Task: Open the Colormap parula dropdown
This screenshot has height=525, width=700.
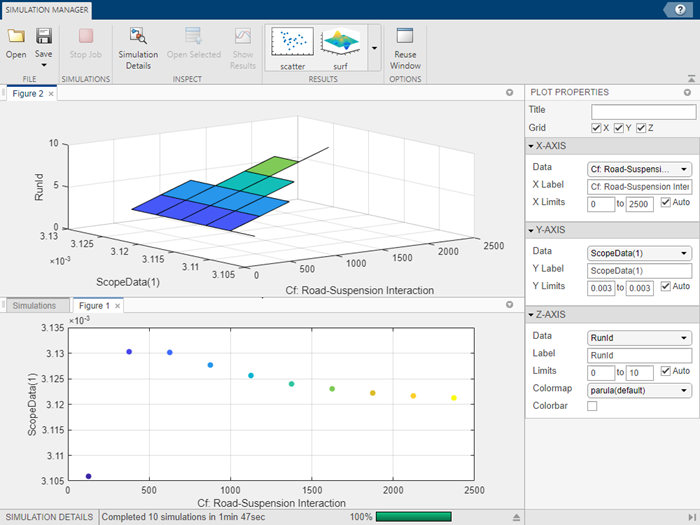Action: (640, 390)
